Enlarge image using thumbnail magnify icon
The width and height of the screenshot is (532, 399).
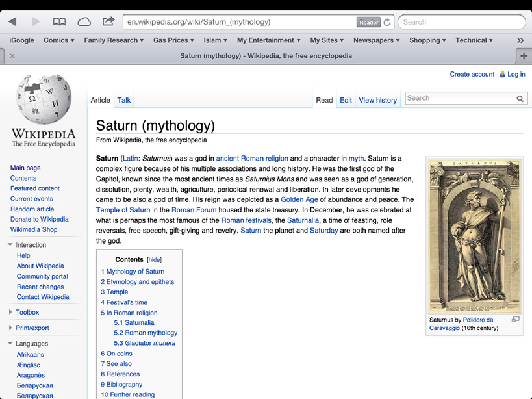516,320
